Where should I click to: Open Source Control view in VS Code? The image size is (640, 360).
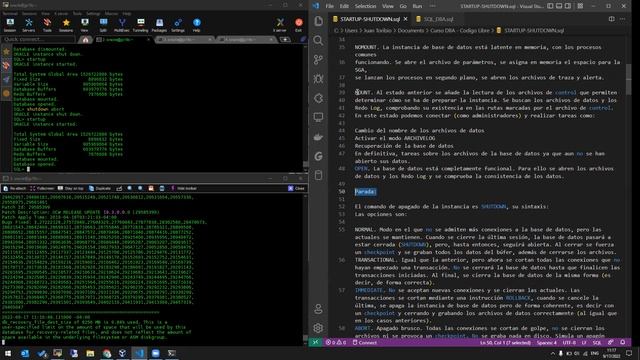(x=318, y=60)
